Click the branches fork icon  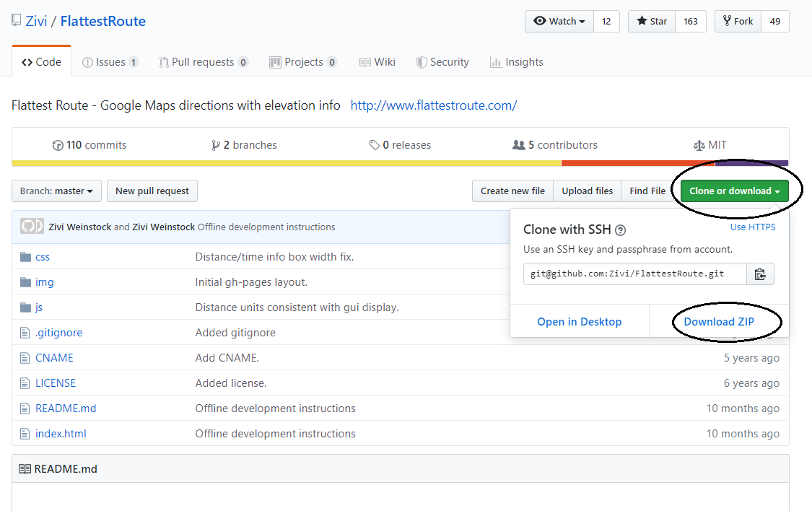[215, 146]
